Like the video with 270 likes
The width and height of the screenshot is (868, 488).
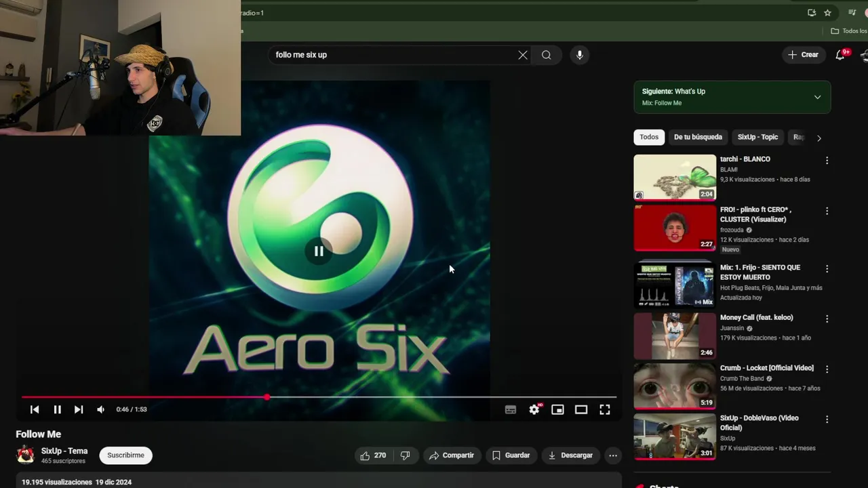[373, 455]
